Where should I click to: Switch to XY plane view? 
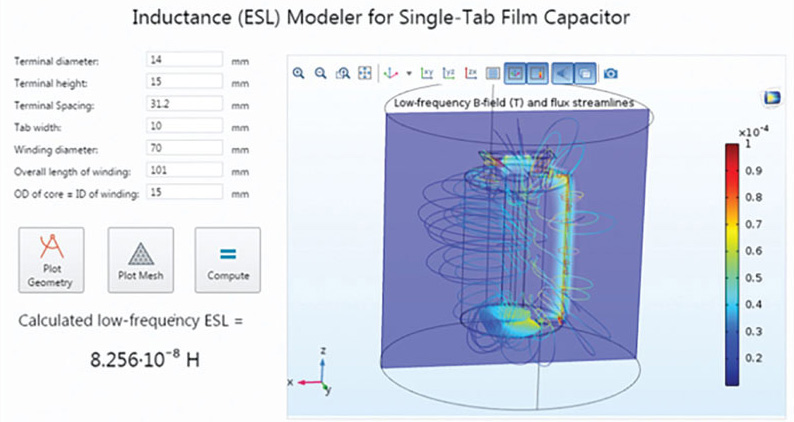tap(427, 73)
